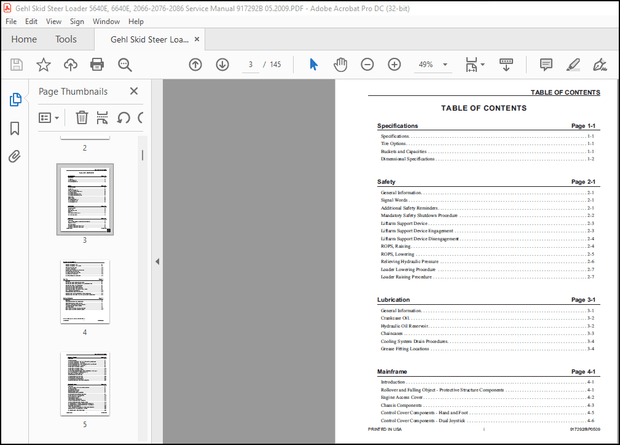Open the File menu
The image size is (620, 445).
pyautogui.click(x=11, y=21)
